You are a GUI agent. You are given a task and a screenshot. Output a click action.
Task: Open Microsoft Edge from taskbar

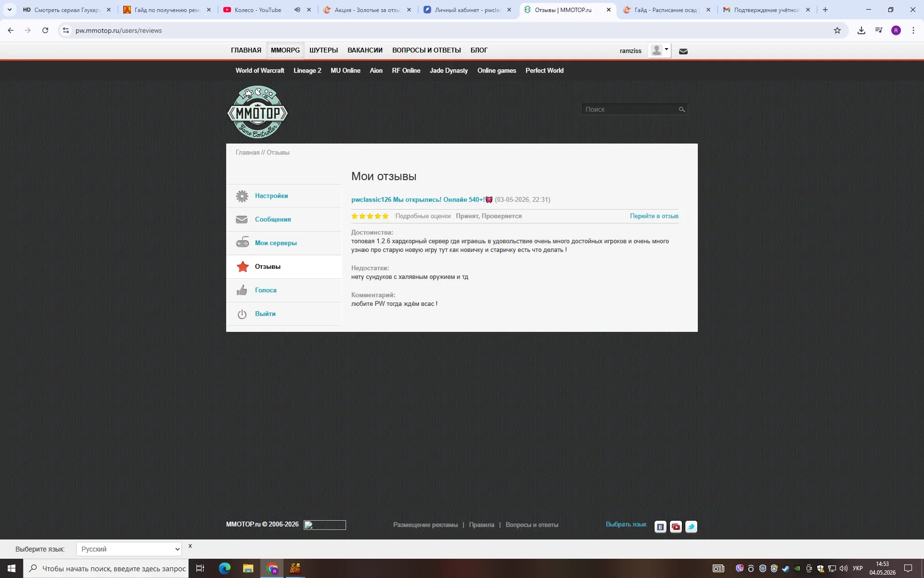tap(225, 568)
